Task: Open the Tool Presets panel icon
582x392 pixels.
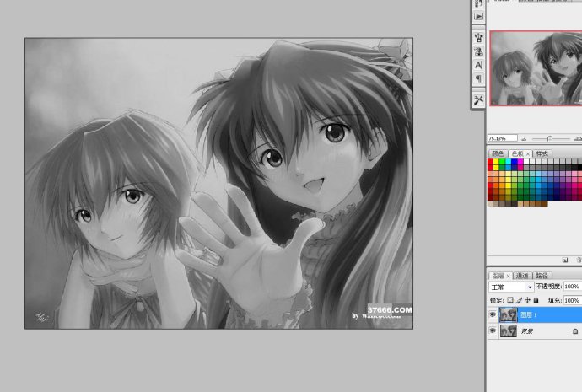Action: coord(478,99)
